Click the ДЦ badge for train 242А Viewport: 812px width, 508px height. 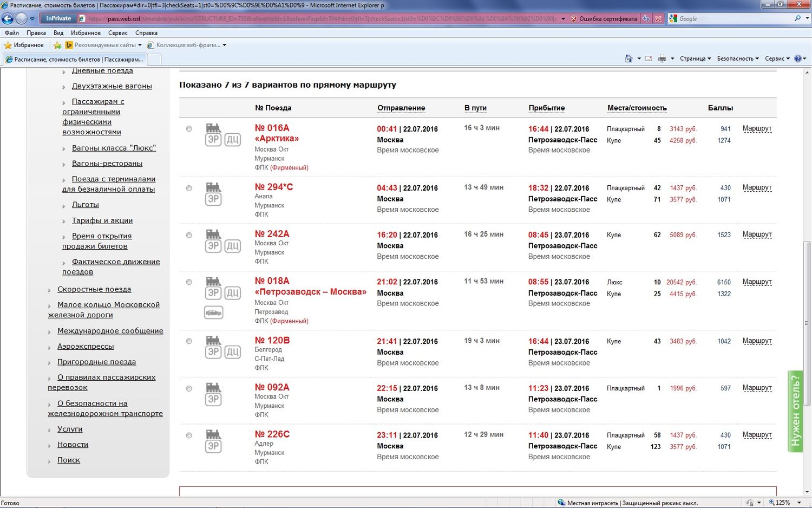(233, 246)
